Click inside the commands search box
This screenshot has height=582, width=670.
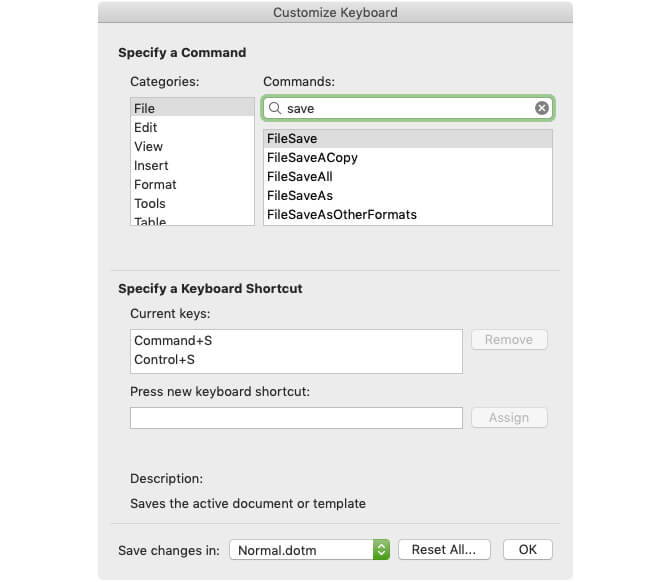click(x=405, y=108)
